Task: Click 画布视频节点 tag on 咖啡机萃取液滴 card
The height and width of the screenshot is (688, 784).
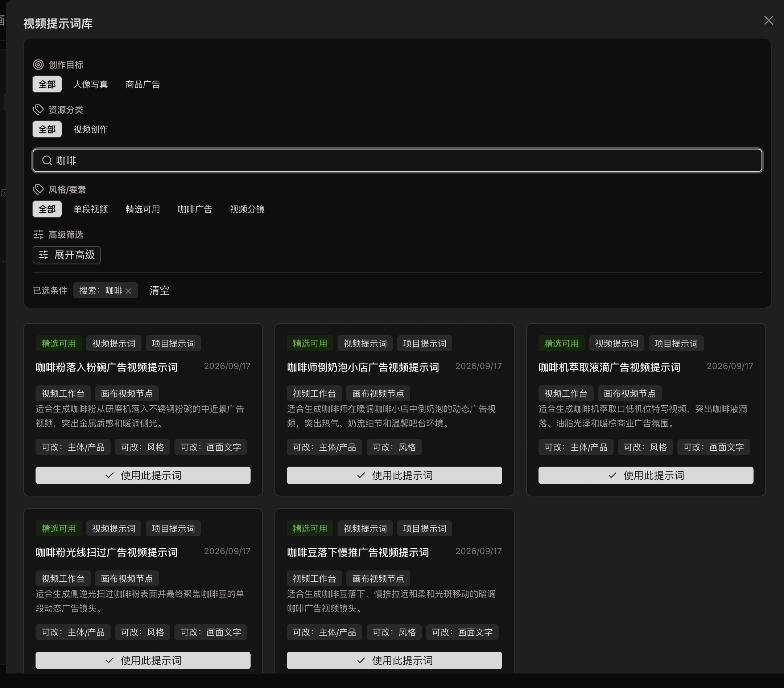Action: (x=630, y=393)
